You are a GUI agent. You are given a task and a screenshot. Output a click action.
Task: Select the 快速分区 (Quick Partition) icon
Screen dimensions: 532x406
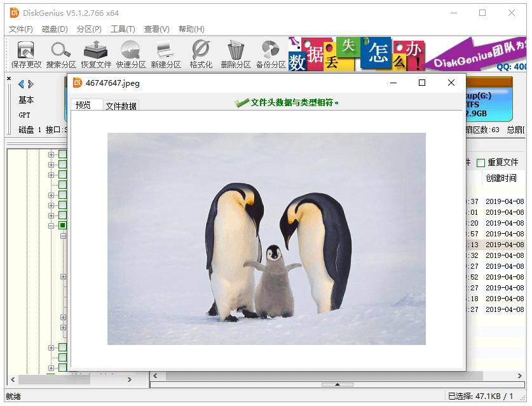point(131,54)
